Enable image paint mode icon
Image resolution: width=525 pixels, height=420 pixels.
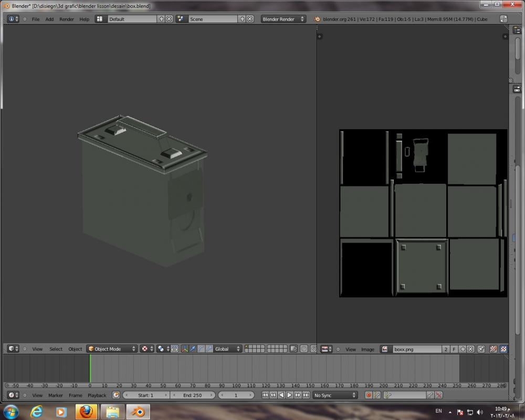[x=493, y=349]
